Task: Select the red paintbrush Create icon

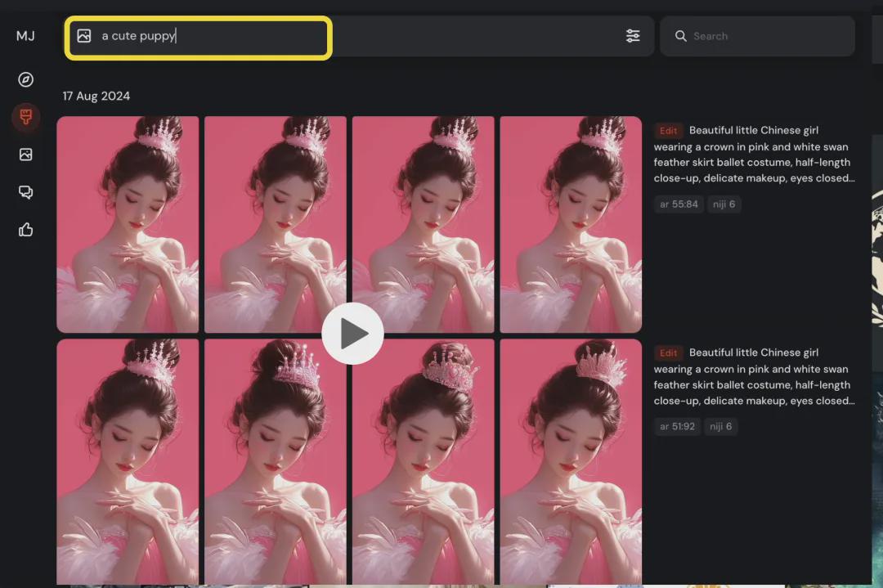Action: click(25, 117)
